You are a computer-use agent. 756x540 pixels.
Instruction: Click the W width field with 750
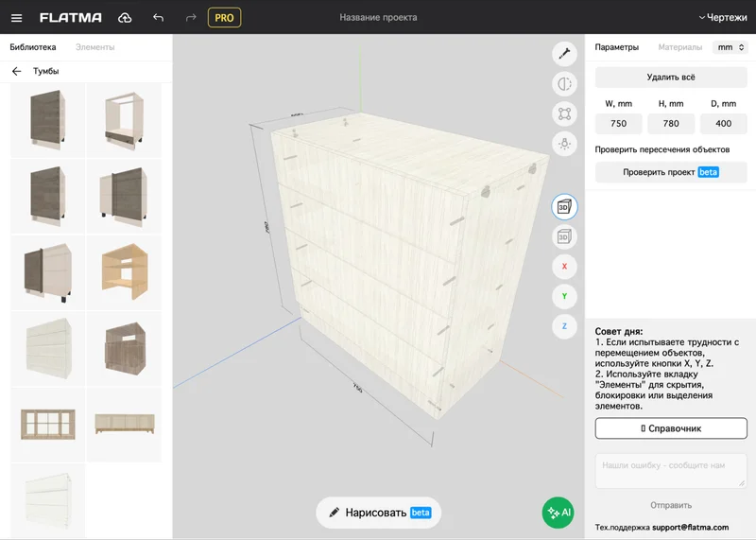tap(618, 124)
